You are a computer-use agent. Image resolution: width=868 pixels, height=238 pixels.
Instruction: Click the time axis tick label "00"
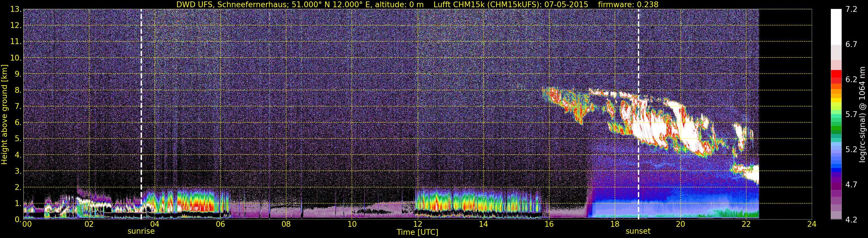pos(27,224)
